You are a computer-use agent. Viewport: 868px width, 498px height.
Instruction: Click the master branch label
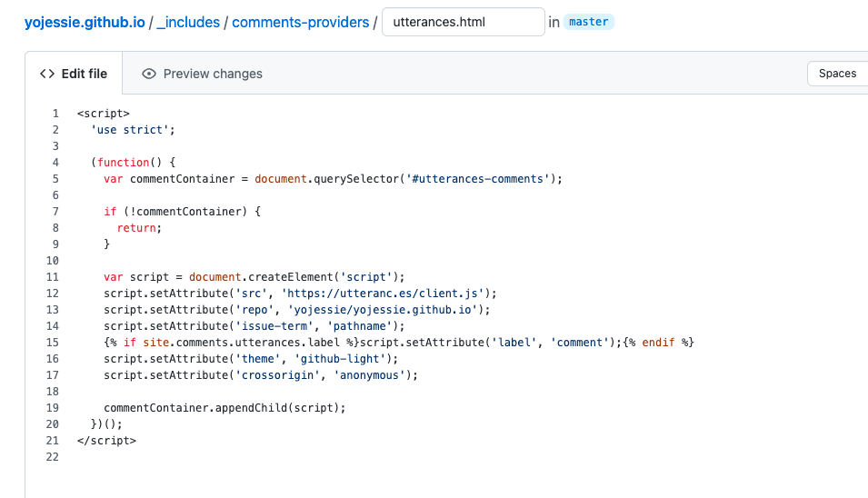point(588,22)
